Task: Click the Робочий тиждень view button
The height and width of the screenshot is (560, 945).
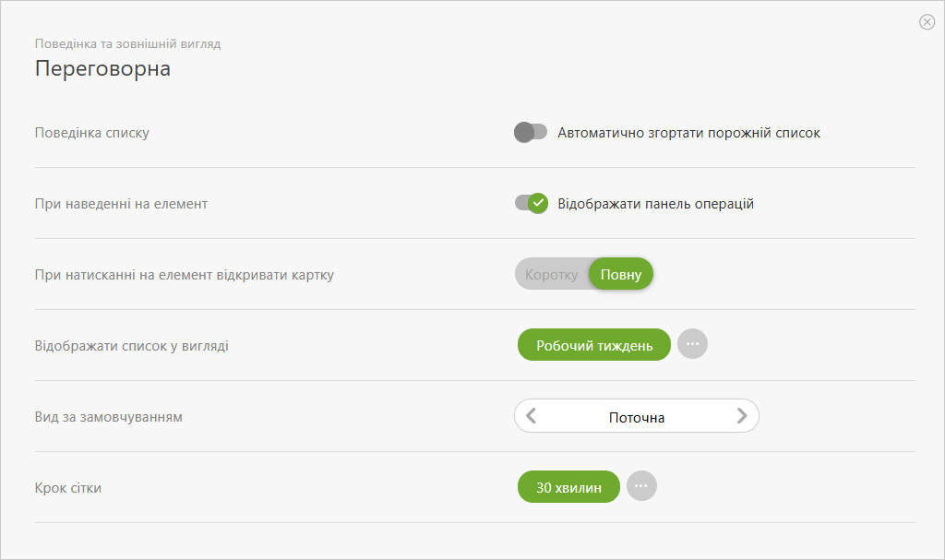Action: (x=594, y=345)
